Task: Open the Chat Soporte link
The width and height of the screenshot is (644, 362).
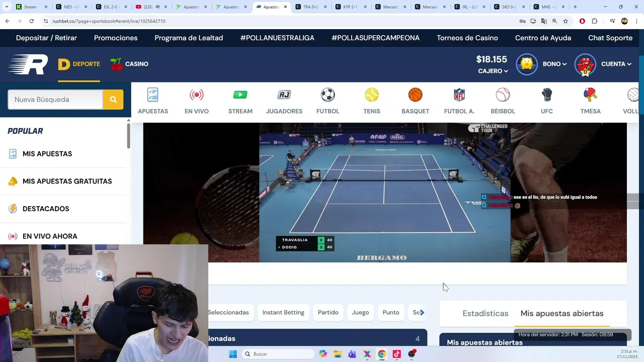Action: 610,38
